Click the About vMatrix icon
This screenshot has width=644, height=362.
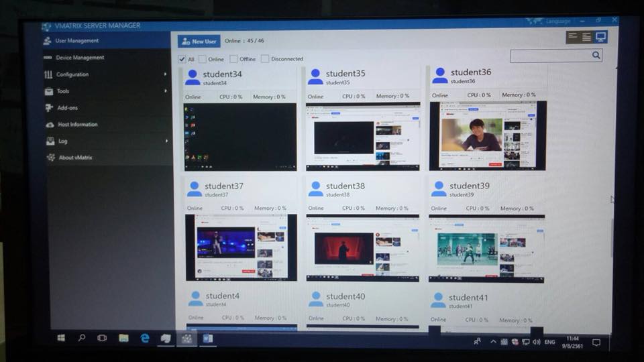coord(51,157)
